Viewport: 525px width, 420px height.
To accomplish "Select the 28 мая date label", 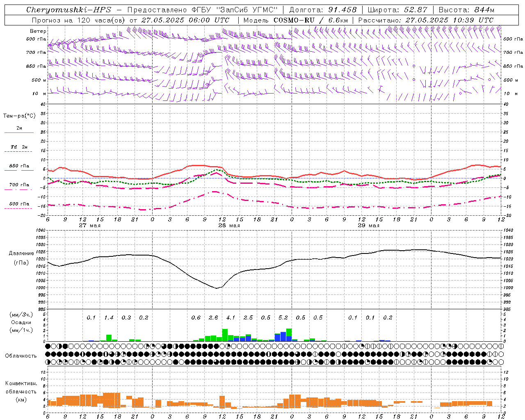I will coord(229,226).
